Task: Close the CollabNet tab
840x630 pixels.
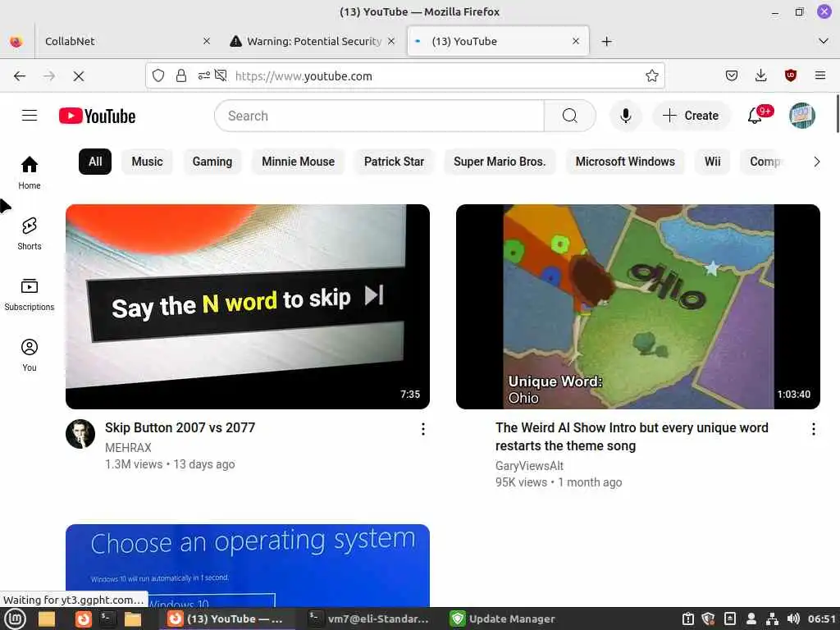Action: point(207,41)
